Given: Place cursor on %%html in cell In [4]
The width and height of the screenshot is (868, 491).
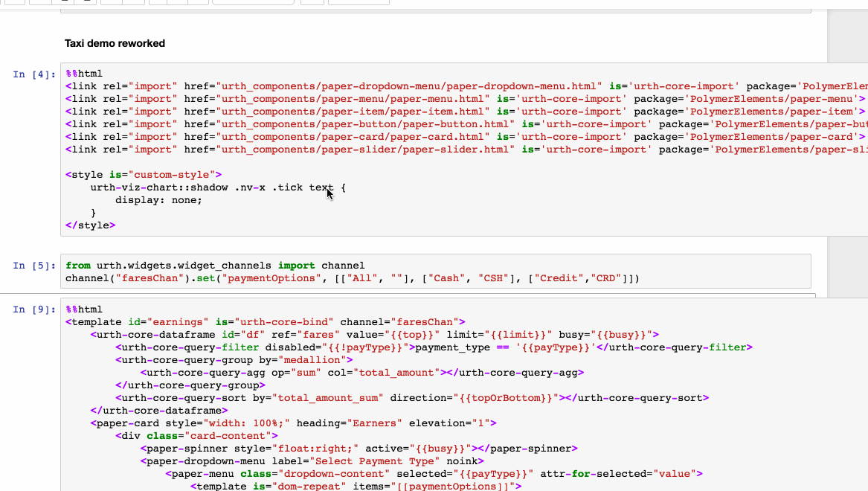Looking at the screenshot, I should pyautogui.click(x=84, y=74).
